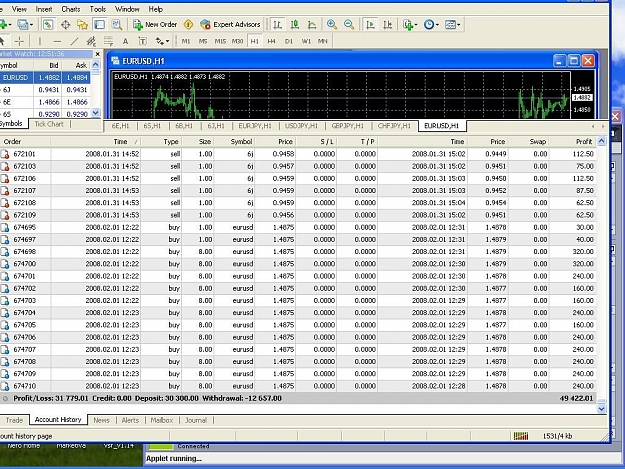Select the Trendline drawing tool
This screenshot has height=469, width=625.
[x=74, y=41]
